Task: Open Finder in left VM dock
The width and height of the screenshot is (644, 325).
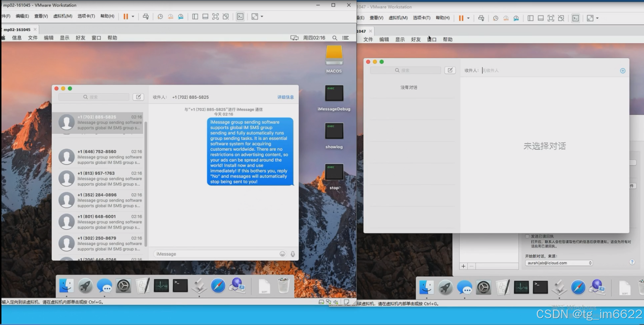Action: tap(67, 286)
